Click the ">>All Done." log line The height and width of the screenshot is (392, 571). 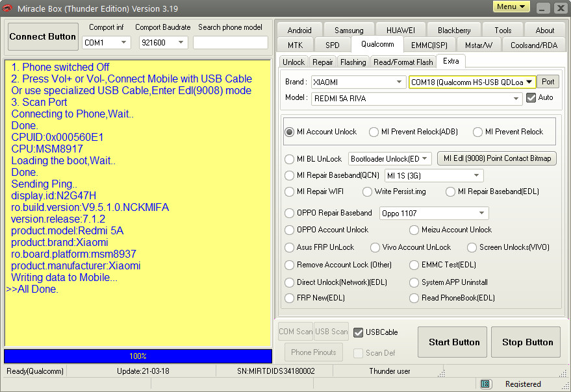point(32,289)
